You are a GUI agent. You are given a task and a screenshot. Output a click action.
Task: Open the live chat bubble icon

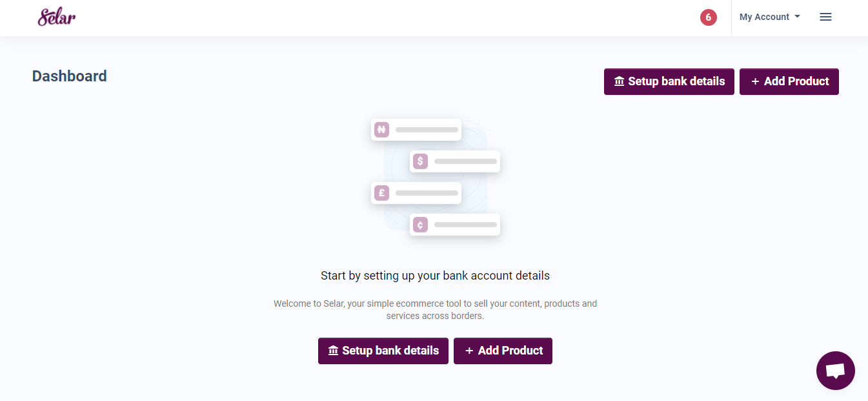pos(836,371)
